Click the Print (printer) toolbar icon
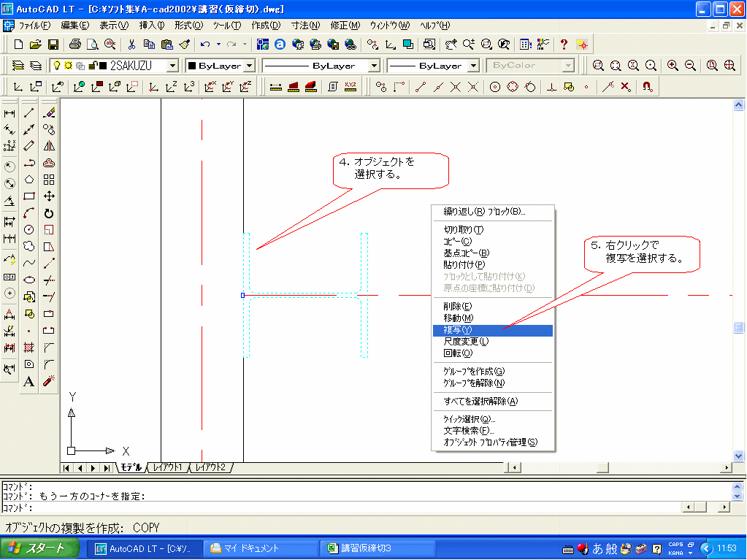 pyautogui.click(x=74, y=45)
